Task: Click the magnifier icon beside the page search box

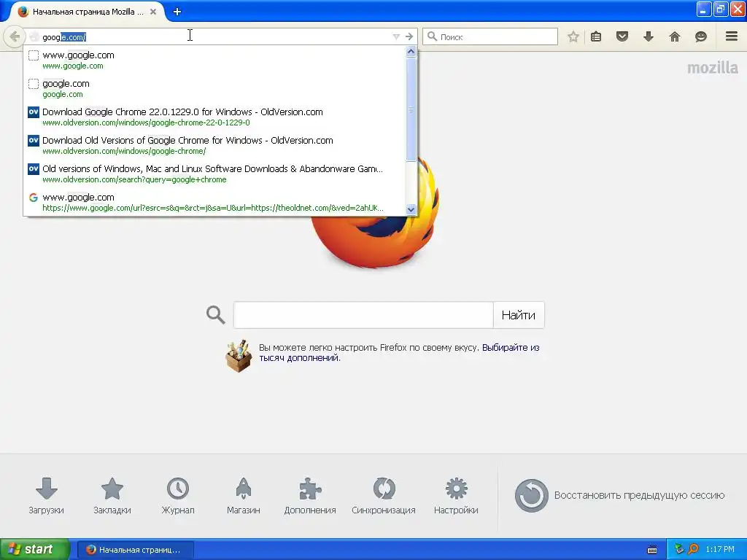Action: 215,315
